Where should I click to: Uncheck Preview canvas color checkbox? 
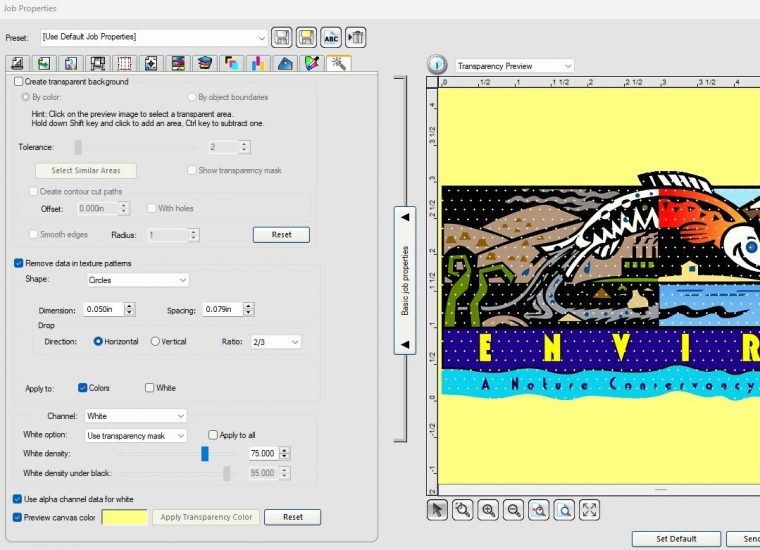coord(17,517)
